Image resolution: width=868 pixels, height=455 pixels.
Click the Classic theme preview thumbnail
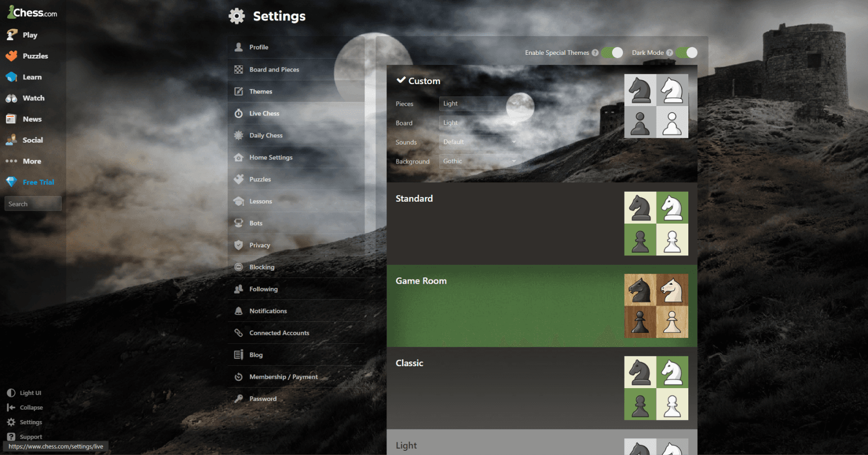pyautogui.click(x=656, y=388)
